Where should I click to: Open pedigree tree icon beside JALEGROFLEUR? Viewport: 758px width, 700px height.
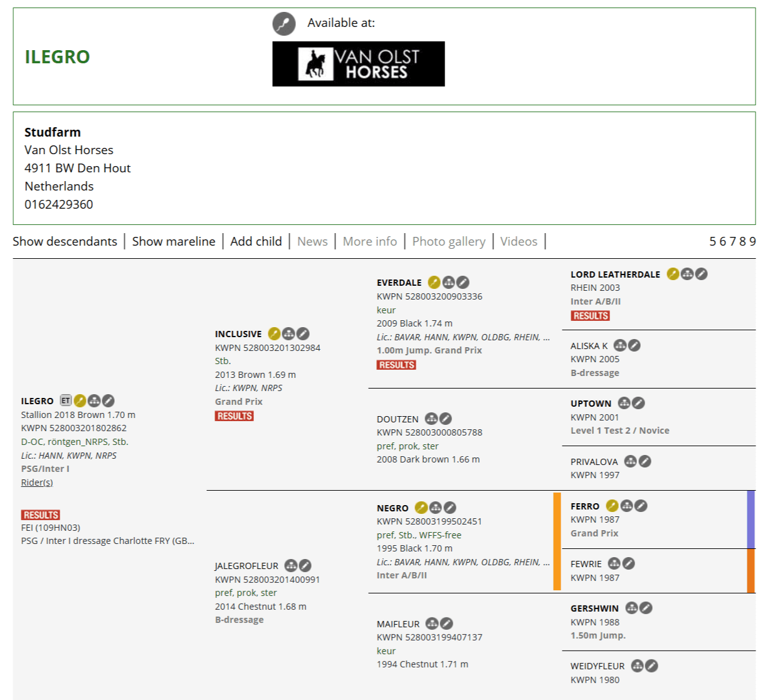[291, 566]
